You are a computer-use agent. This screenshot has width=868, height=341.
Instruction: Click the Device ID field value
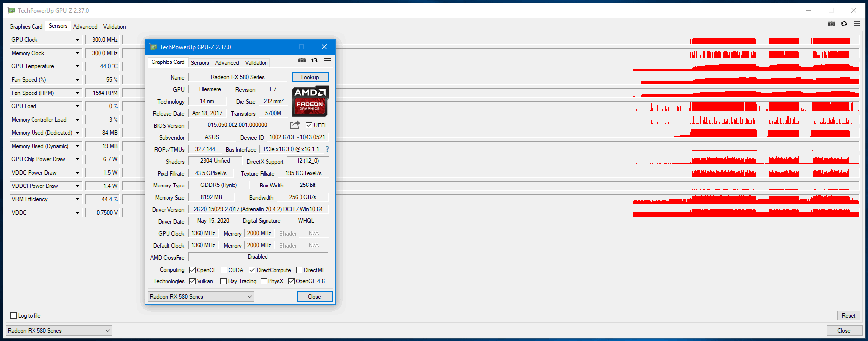tap(297, 137)
